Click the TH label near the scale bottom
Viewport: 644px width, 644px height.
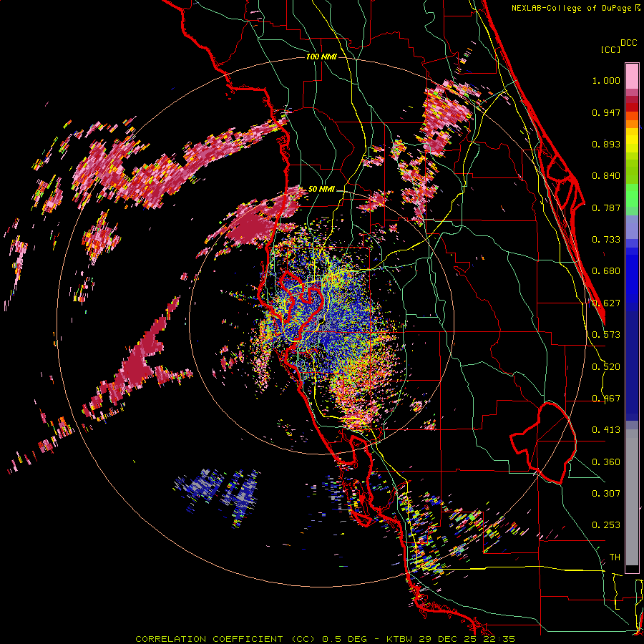click(615, 557)
